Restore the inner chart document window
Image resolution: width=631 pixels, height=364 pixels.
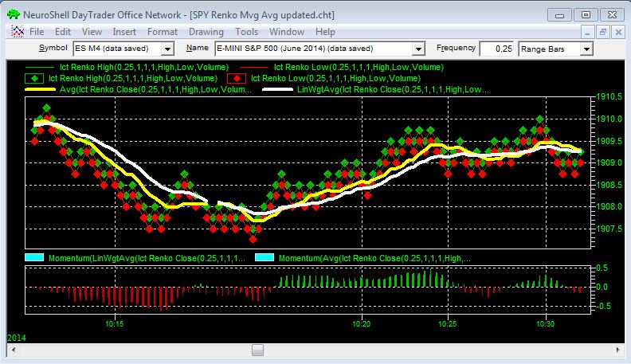point(603,32)
